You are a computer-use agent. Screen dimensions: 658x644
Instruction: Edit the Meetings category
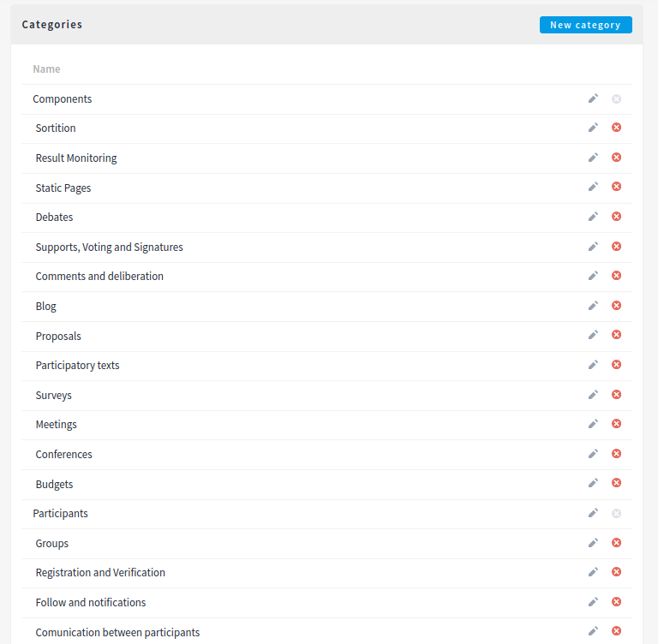[593, 424]
